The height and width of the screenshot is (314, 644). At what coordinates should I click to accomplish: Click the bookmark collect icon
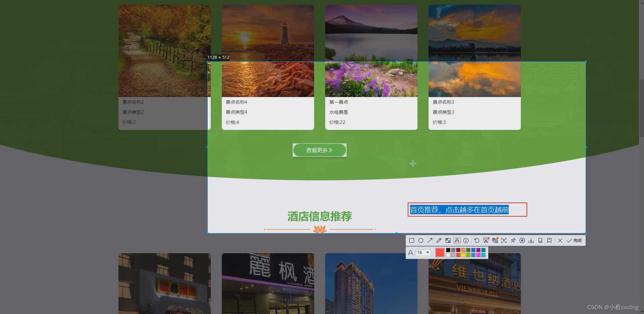tap(549, 240)
